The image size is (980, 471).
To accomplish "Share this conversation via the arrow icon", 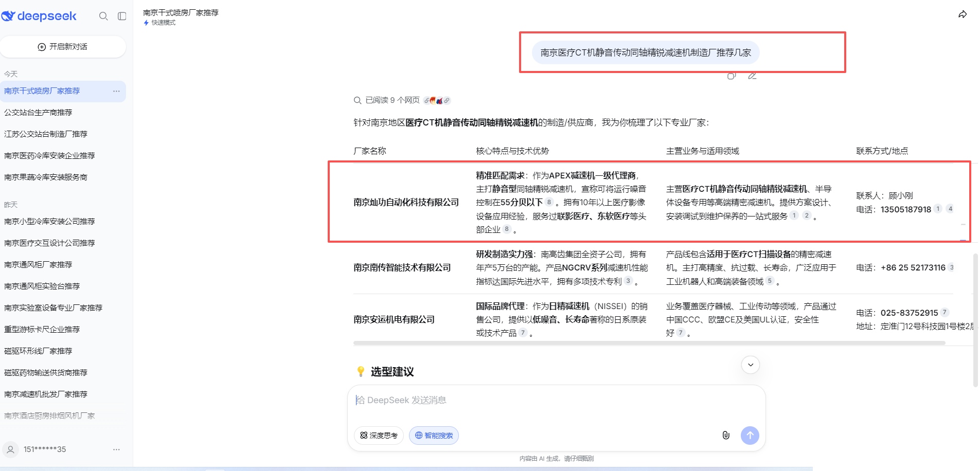I will tap(963, 14).
